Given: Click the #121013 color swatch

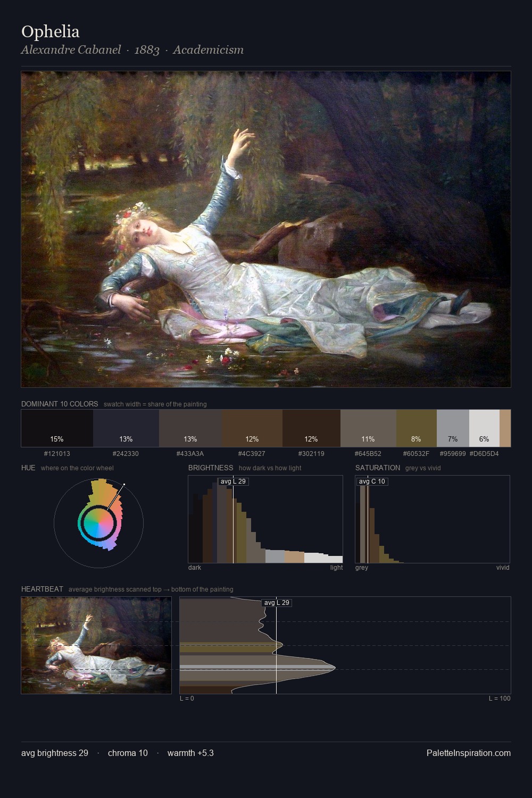Looking at the screenshot, I should coord(57,428).
